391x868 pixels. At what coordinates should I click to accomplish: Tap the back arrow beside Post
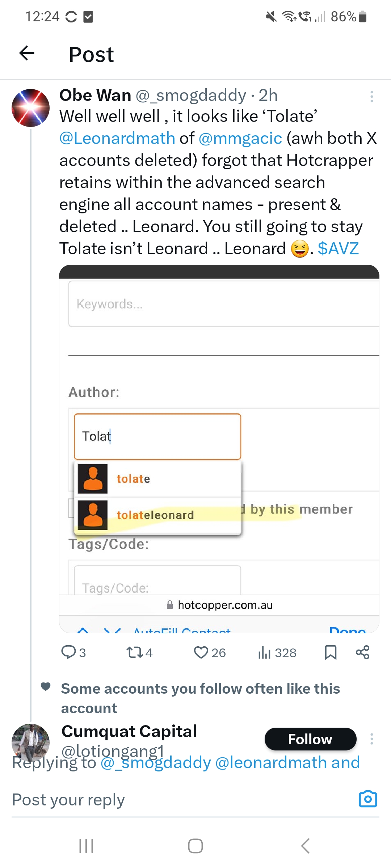point(27,54)
